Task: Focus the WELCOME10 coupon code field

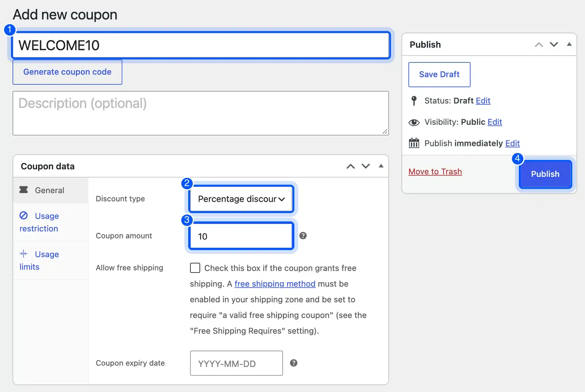Action: (201, 45)
